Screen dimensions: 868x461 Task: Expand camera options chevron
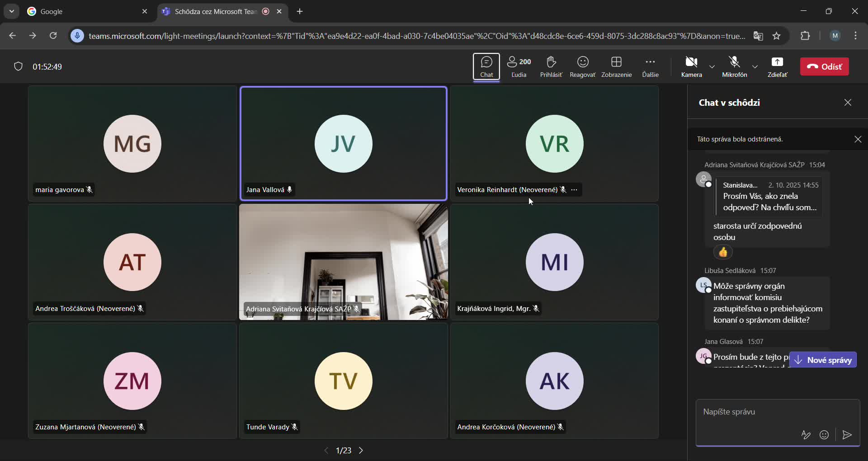pyautogui.click(x=712, y=66)
